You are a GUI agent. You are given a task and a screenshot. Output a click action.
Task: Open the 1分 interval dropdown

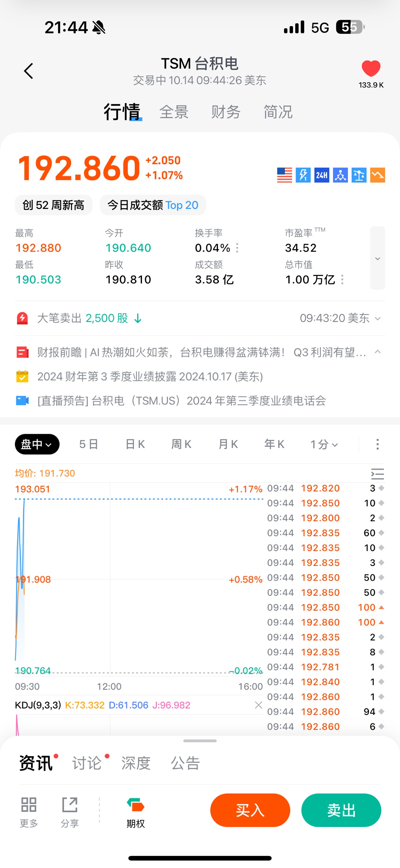click(324, 444)
